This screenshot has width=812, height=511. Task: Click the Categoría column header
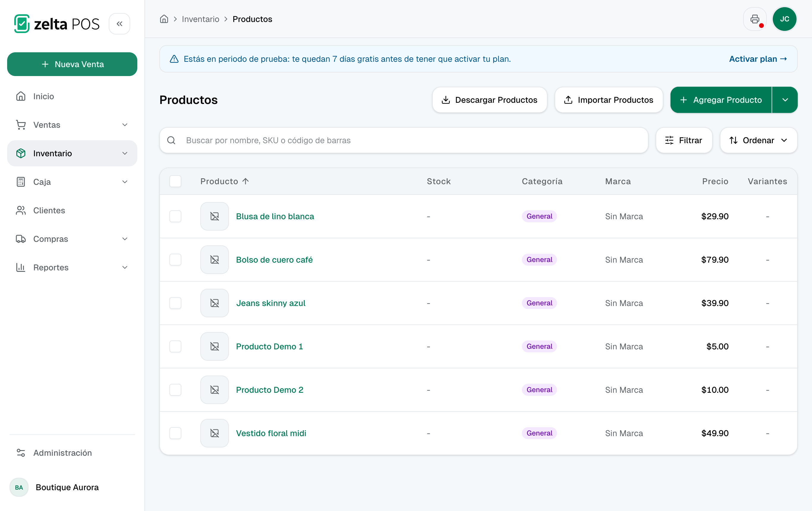[542, 181]
